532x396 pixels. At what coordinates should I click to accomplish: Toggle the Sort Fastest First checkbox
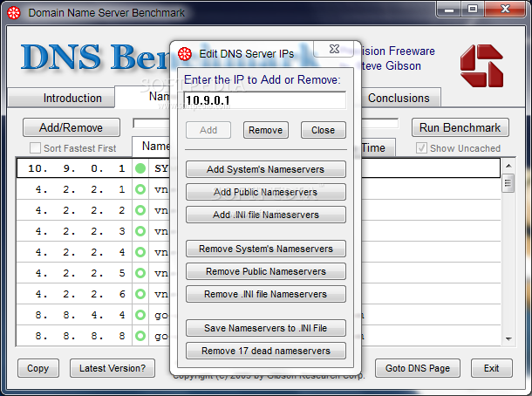tap(35, 148)
